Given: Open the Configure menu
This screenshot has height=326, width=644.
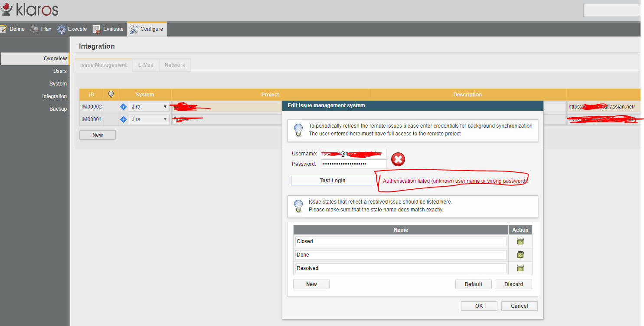Looking at the screenshot, I should [x=147, y=29].
